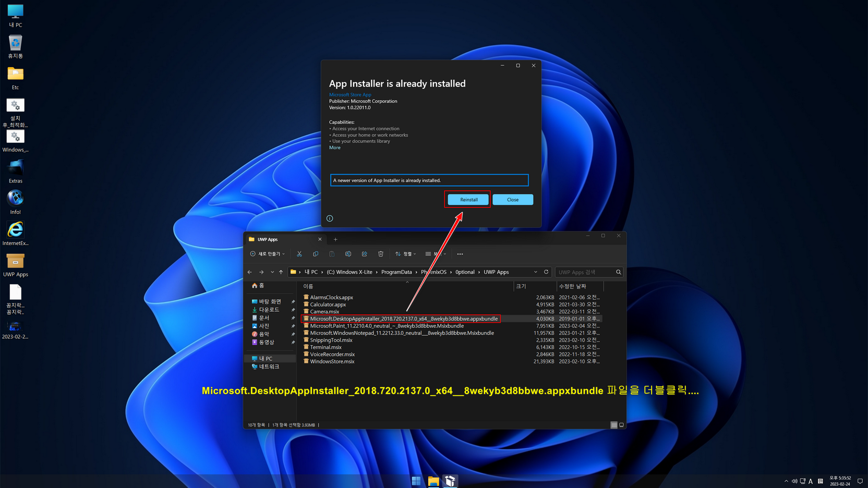Select Microsoft.DesktopAppInstaller appxbundle file
The image size is (868, 488).
click(404, 319)
